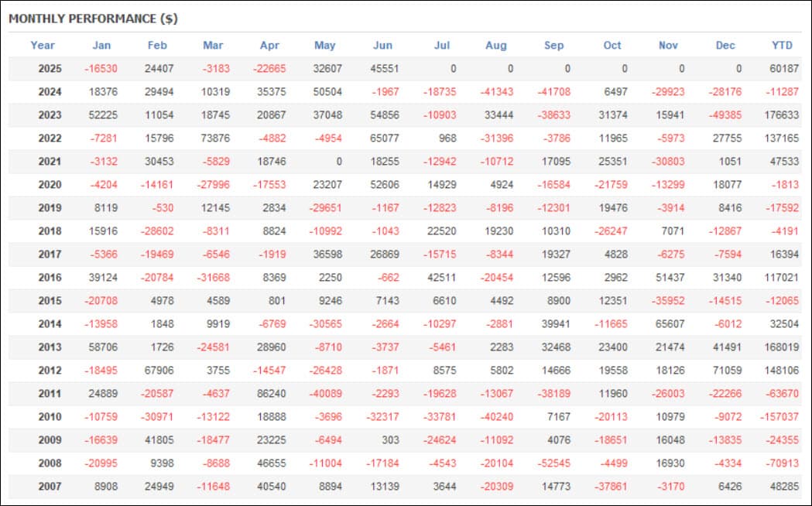The height and width of the screenshot is (506, 812).
Task: Click the 2022 June value 65077
Action: pos(385,138)
